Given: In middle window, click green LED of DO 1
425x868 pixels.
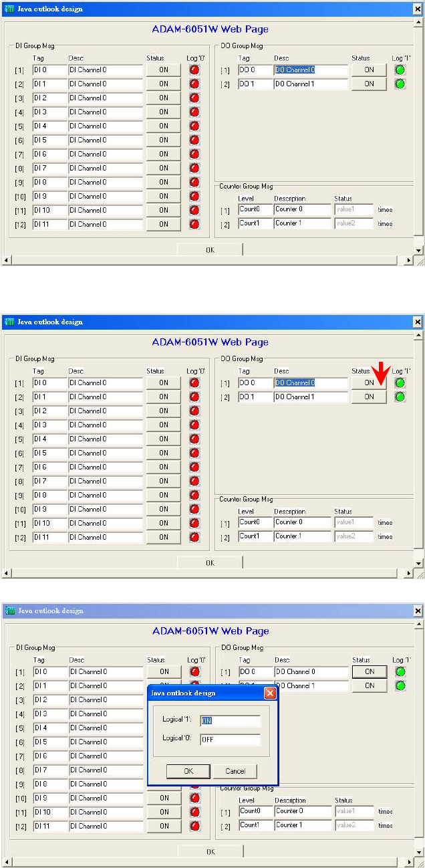Looking at the screenshot, I should point(400,397).
